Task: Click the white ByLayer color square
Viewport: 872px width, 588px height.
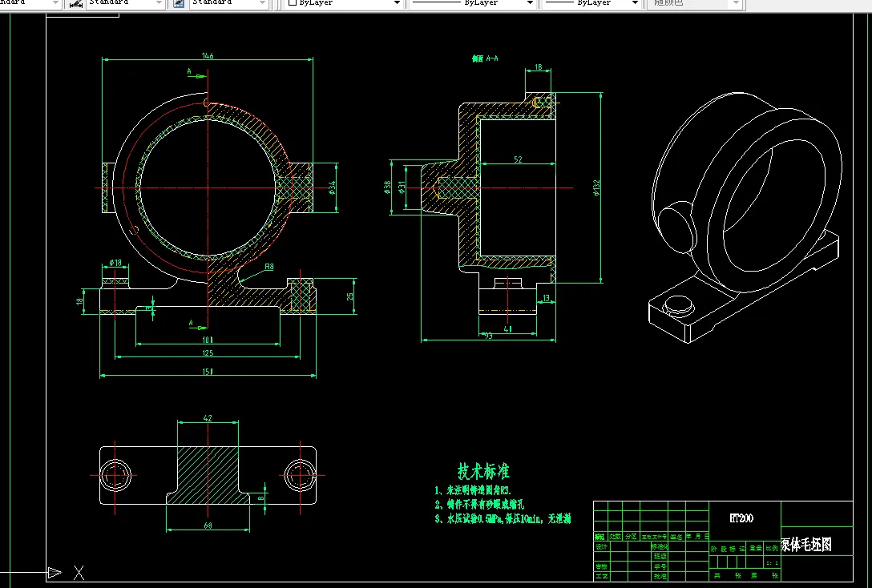Action: [x=293, y=2]
